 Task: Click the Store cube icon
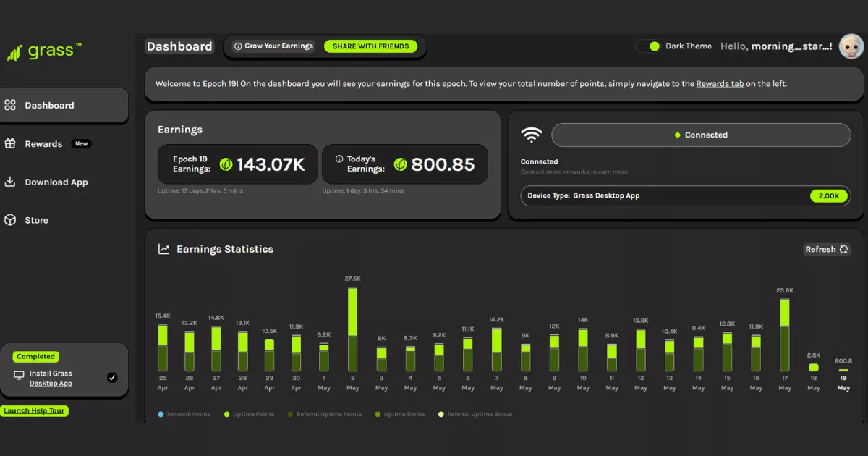point(10,220)
